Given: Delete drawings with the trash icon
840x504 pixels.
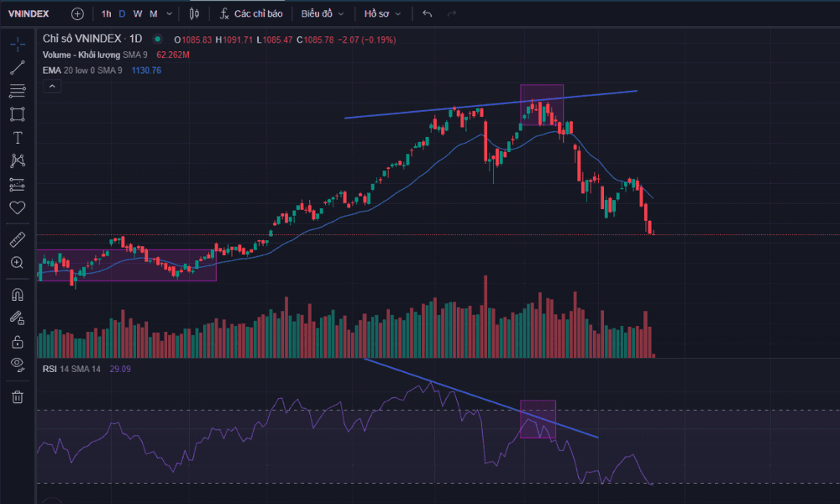Looking at the screenshot, I should (17, 396).
